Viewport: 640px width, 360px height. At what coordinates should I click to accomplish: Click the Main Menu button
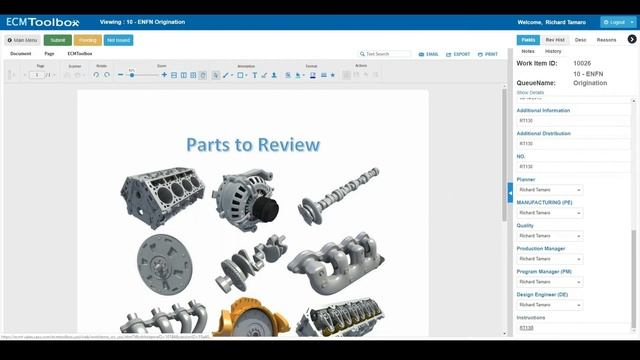point(22,40)
